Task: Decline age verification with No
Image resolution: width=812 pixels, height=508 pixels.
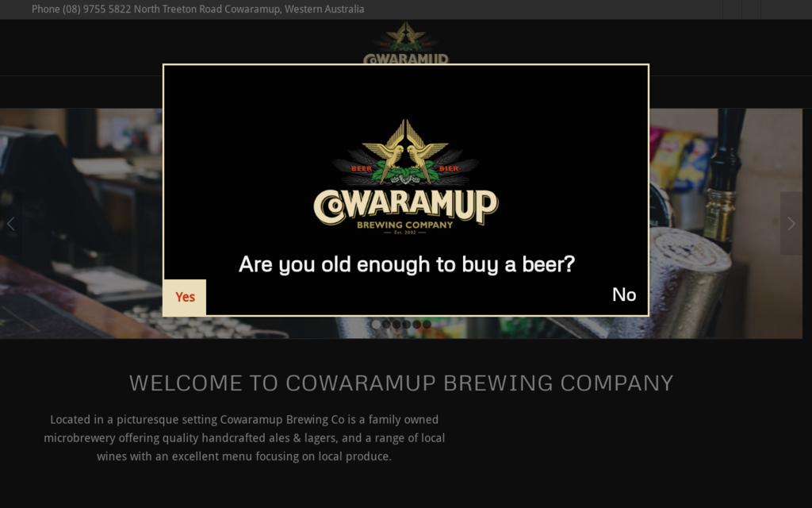Action: pos(624,295)
